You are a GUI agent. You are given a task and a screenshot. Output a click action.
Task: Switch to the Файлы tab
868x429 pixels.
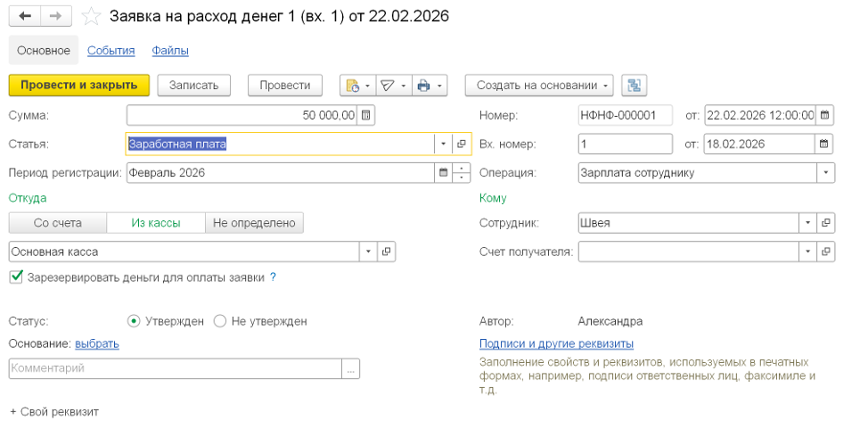tap(169, 51)
